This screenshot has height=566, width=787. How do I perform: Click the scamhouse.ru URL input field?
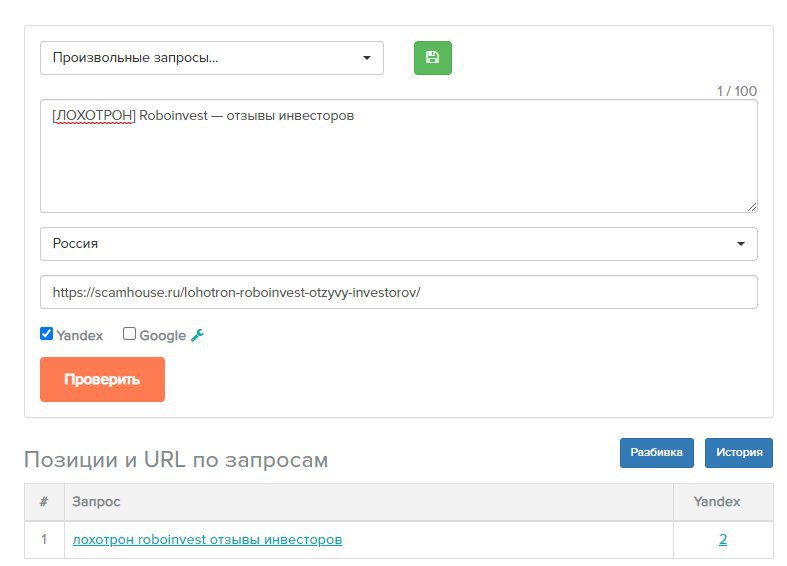tap(399, 292)
